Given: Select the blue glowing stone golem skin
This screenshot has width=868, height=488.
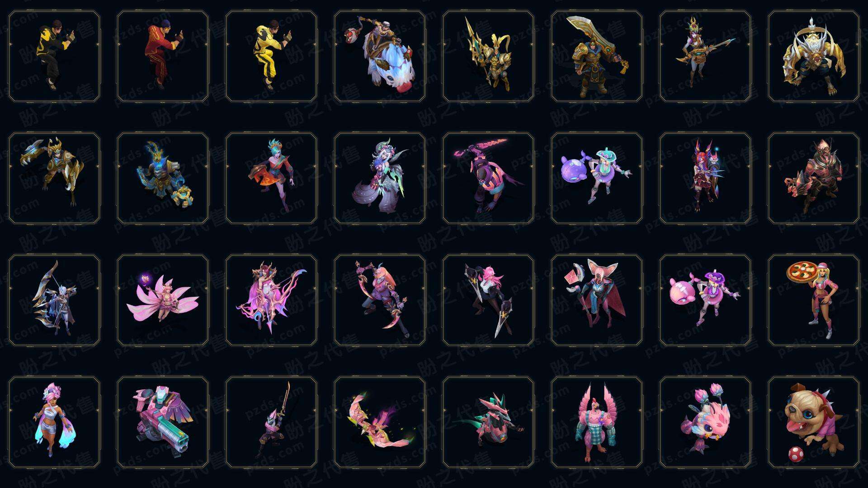Looking at the screenshot, I should pyautogui.click(x=163, y=178).
